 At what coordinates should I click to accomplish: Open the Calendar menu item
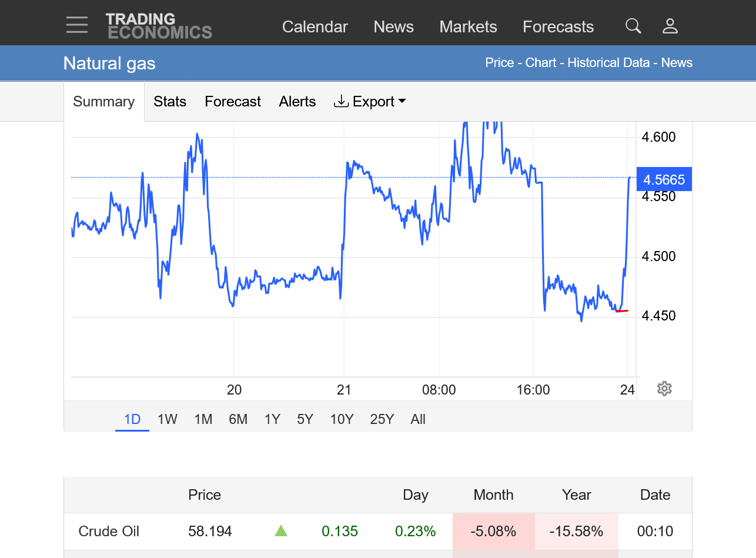315,27
